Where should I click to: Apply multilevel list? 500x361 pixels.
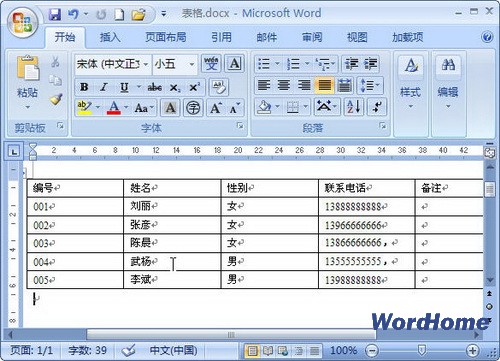(323, 64)
